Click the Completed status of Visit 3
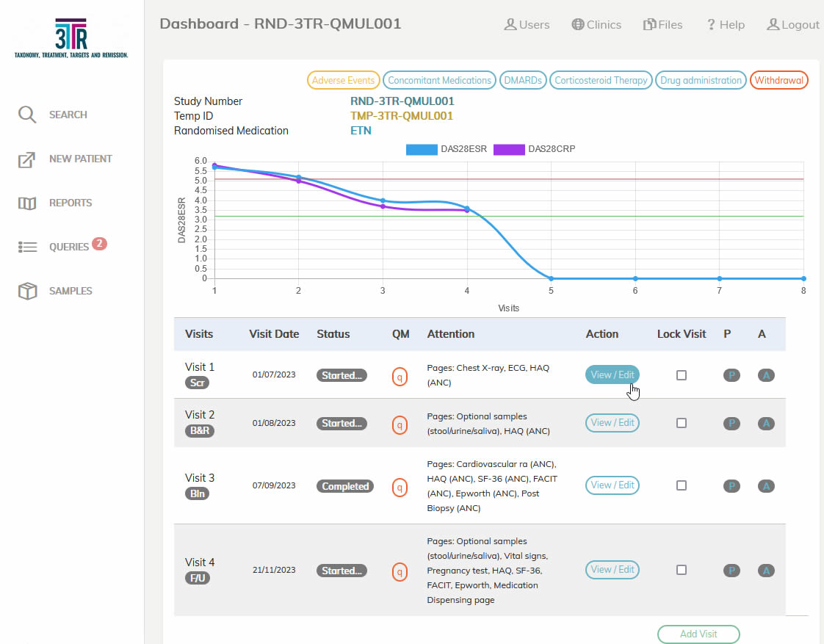This screenshot has width=824, height=644. tap(345, 486)
